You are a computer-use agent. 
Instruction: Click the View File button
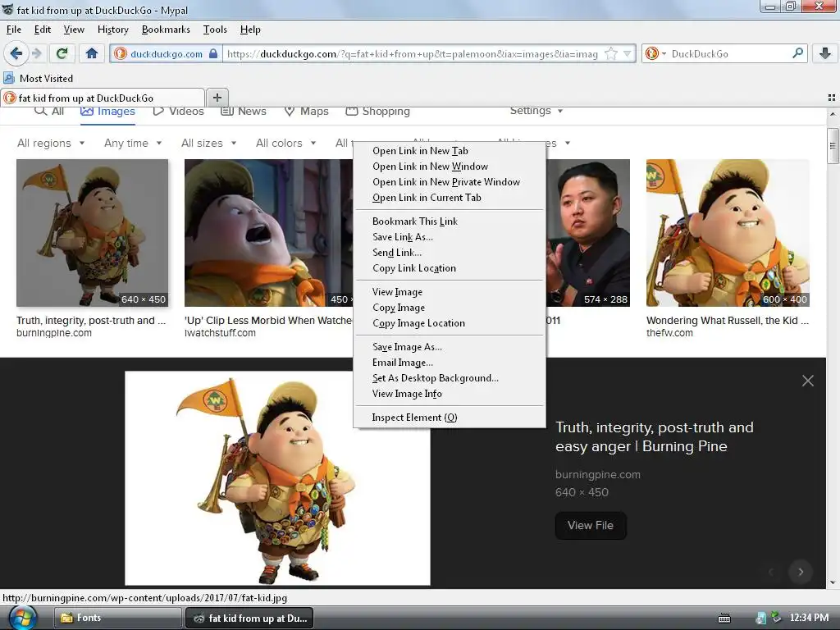[591, 526]
